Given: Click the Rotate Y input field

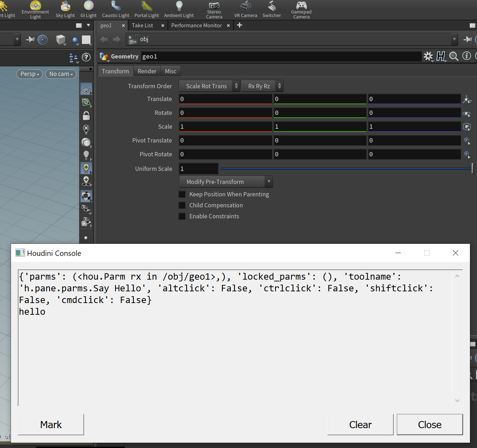Looking at the screenshot, I should 320,113.
